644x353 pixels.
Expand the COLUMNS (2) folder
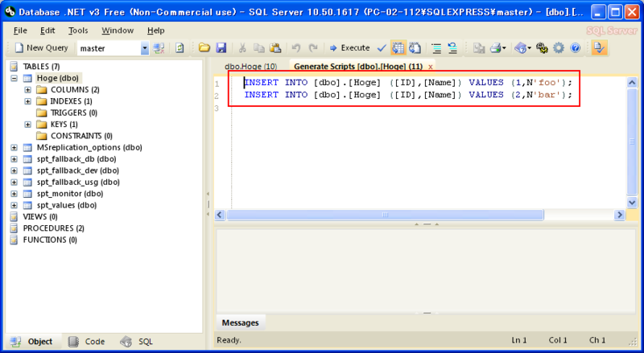[x=27, y=89]
